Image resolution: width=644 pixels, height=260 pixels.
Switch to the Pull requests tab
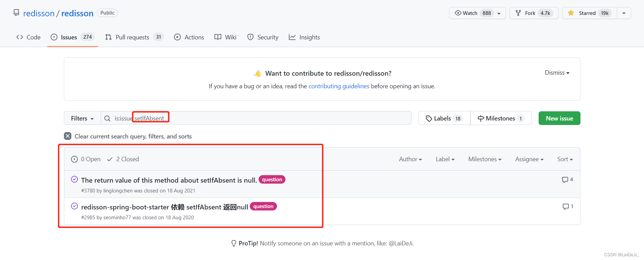(x=132, y=37)
